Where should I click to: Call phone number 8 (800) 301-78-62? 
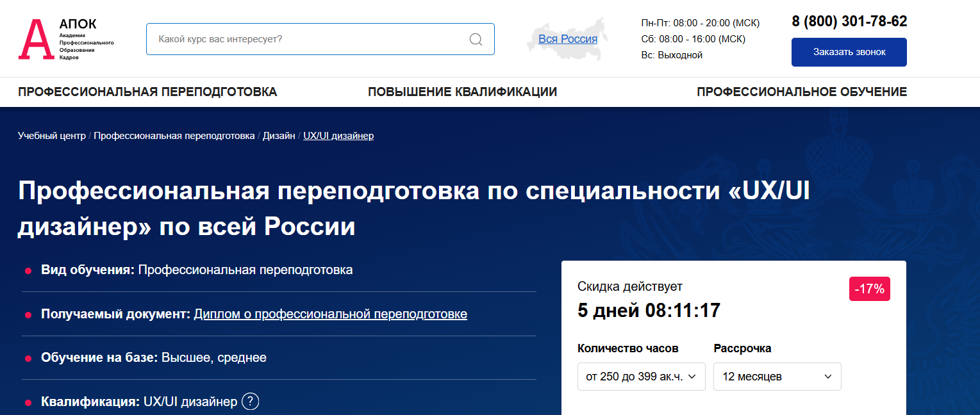pos(849,21)
